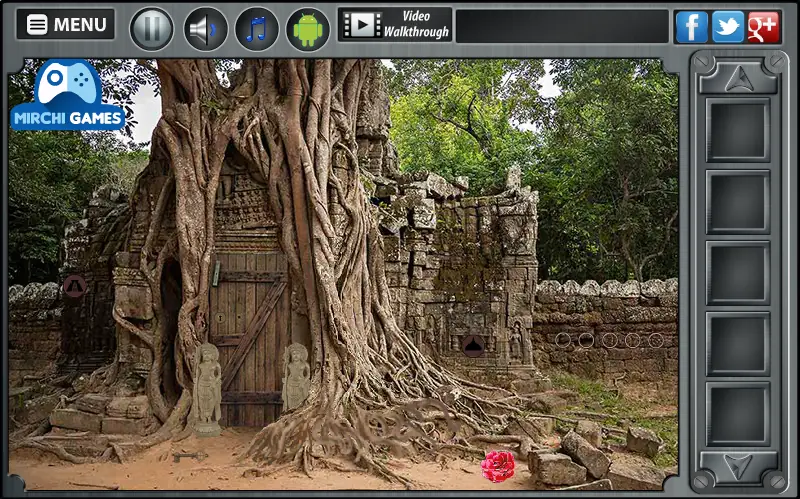The width and height of the screenshot is (800, 499).
Task: Click the dark triangle marker on the temple wall
Action: point(473,345)
